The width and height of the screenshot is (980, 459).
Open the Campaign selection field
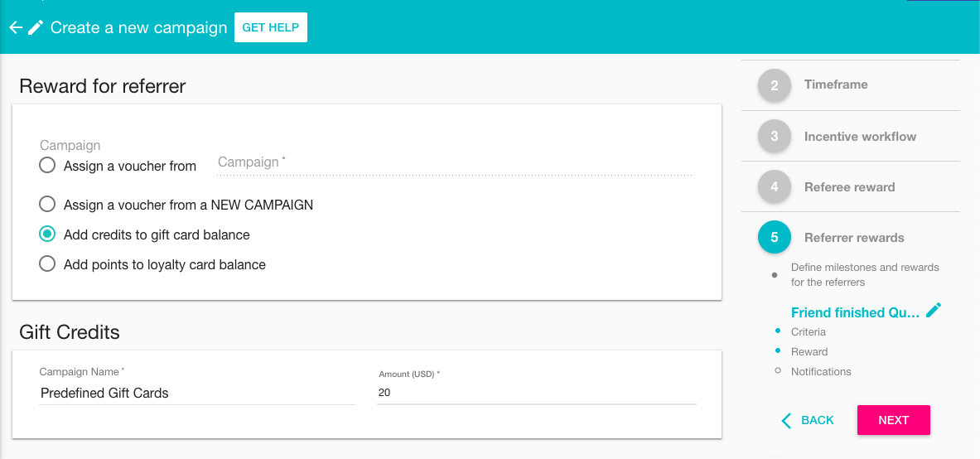(454, 162)
